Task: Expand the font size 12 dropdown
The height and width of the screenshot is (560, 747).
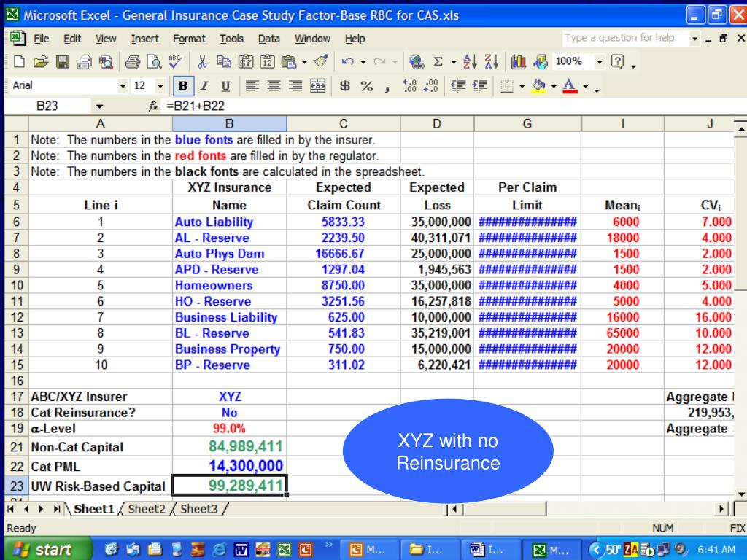Action: [160, 86]
